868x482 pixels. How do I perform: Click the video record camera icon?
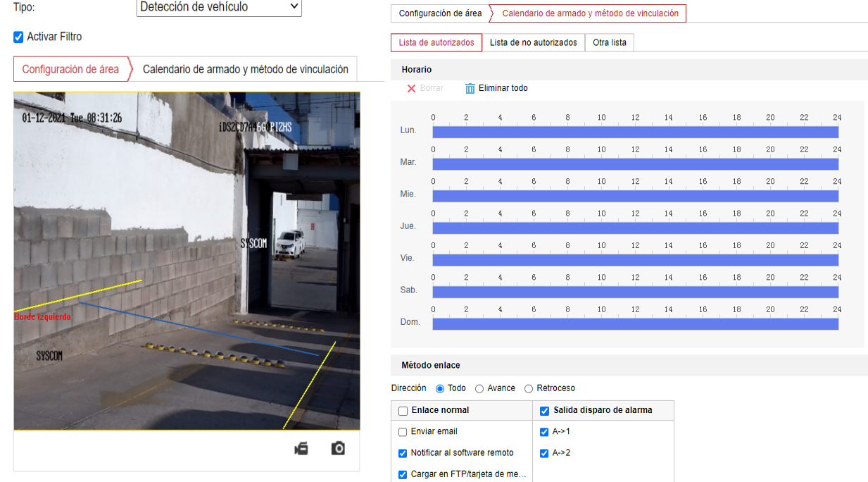[301, 449]
